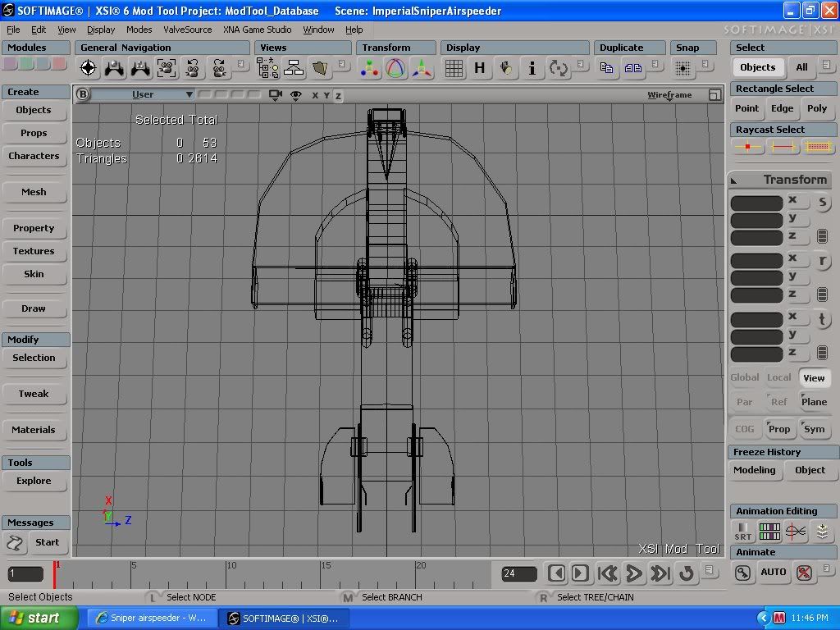The width and height of the screenshot is (840, 630).
Task: Open the Modes menu
Action: point(139,30)
